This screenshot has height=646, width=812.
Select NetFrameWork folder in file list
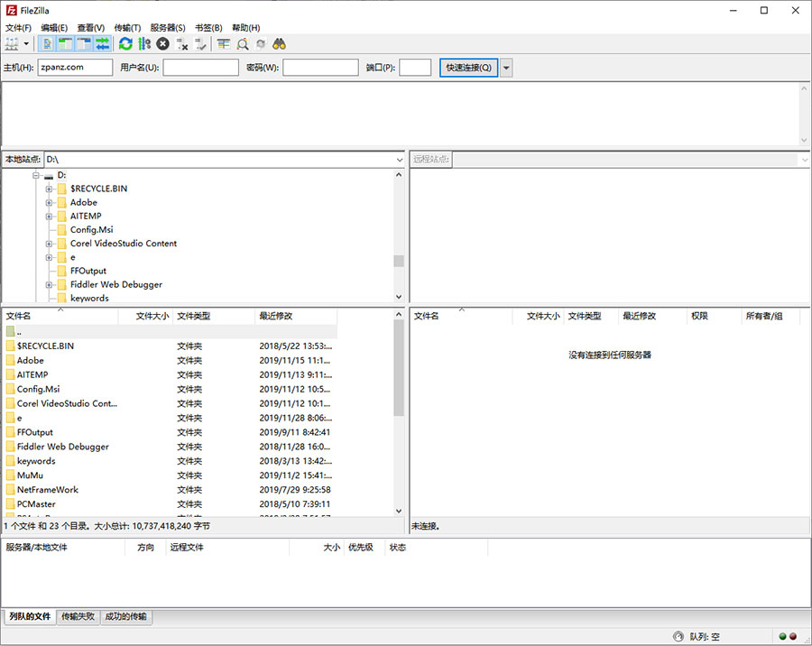coord(171,490)
